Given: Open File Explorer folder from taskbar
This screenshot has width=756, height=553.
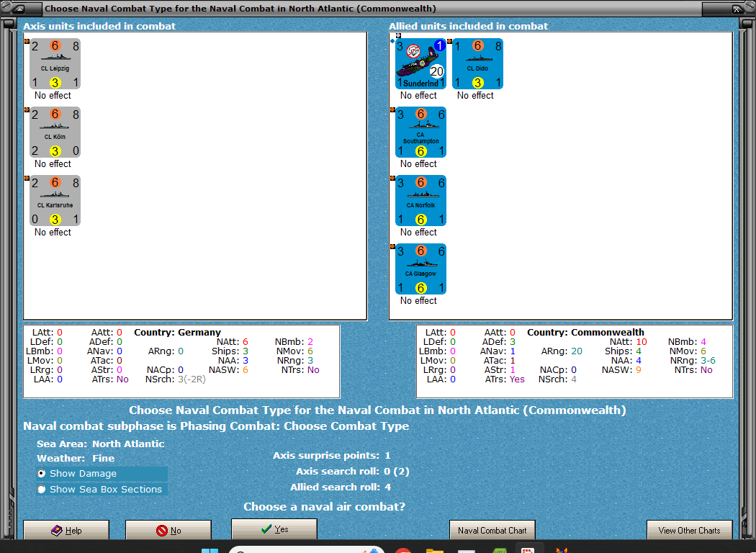Looking at the screenshot, I should 435,551.
